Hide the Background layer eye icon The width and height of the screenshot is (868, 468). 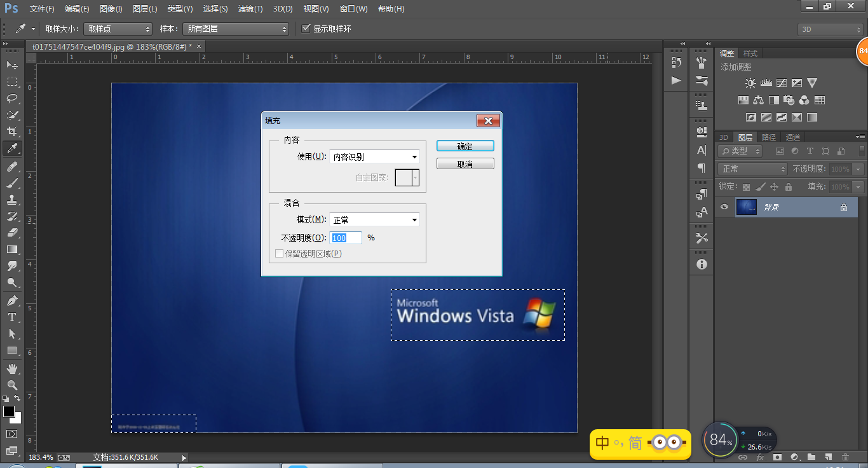(x=724, y=207)
